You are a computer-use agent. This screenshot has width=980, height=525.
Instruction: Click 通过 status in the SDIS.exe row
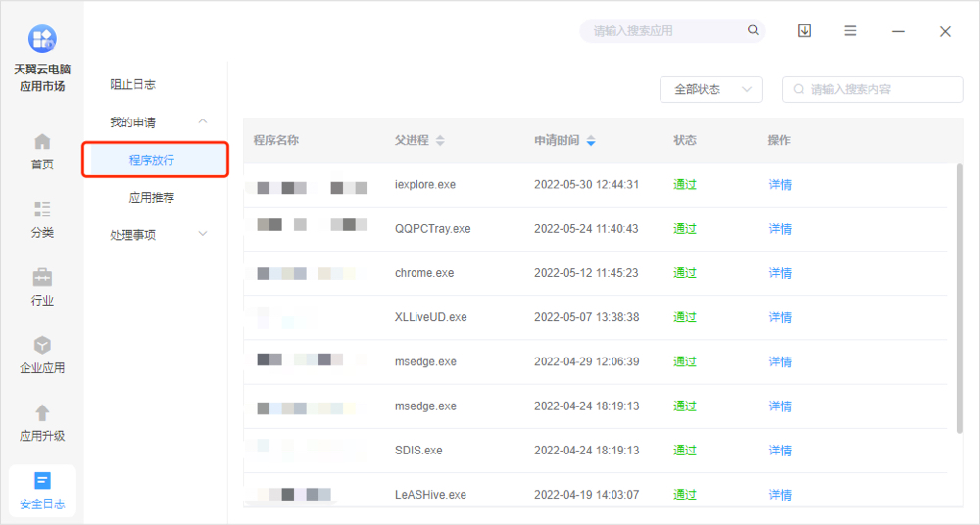pyautogui.click(x=684, y=451)
